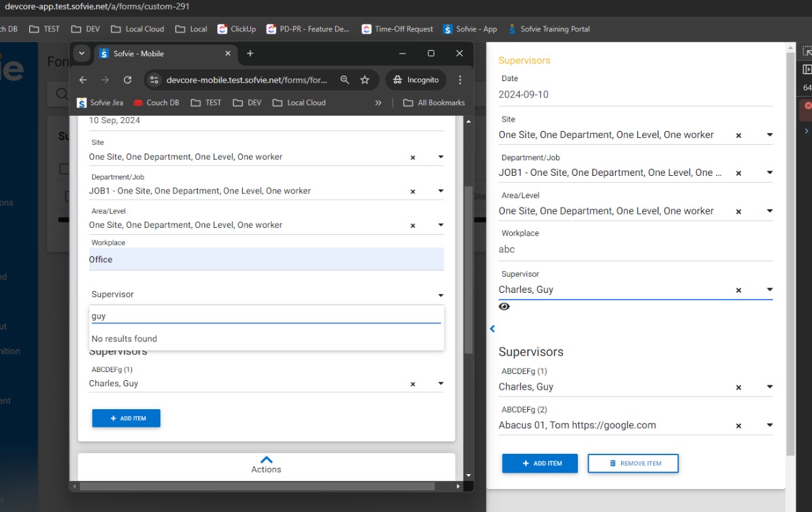Reload the Sofvie Mobile page

pos(127,80)
